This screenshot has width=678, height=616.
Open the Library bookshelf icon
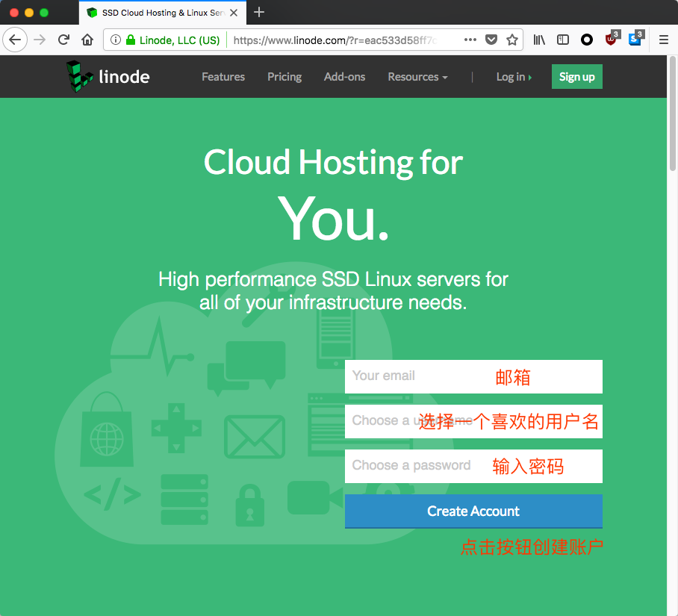point(539,40)
